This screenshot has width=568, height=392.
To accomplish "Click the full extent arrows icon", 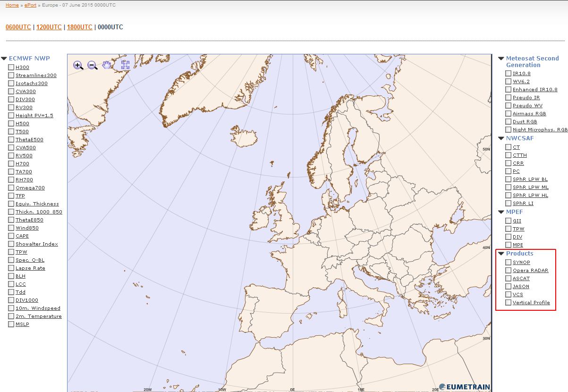I will (125, 65).
